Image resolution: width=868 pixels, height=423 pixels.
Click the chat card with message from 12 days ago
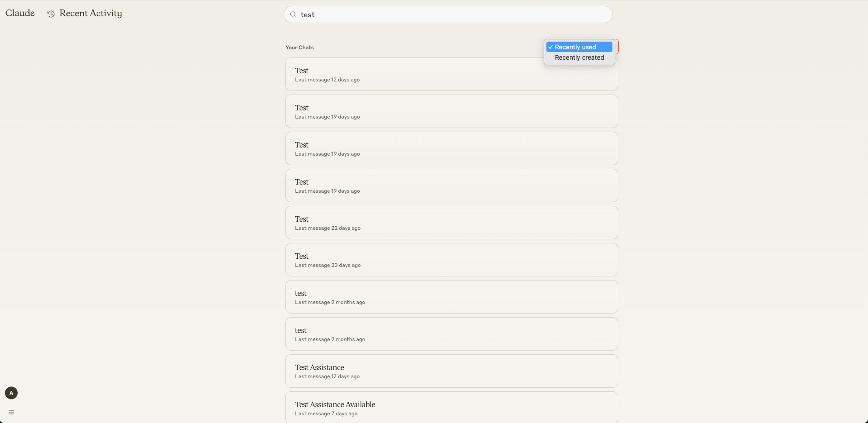(x=451, y=74)
